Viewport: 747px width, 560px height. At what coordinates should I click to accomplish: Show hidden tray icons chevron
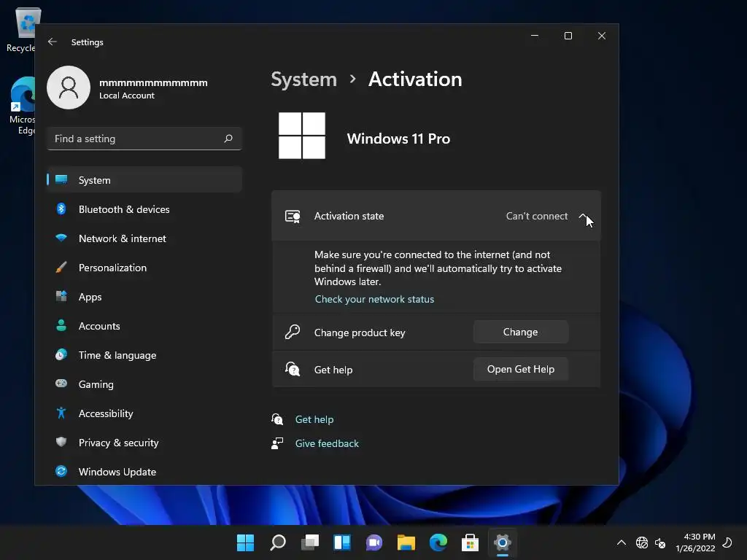coord(622,542)
